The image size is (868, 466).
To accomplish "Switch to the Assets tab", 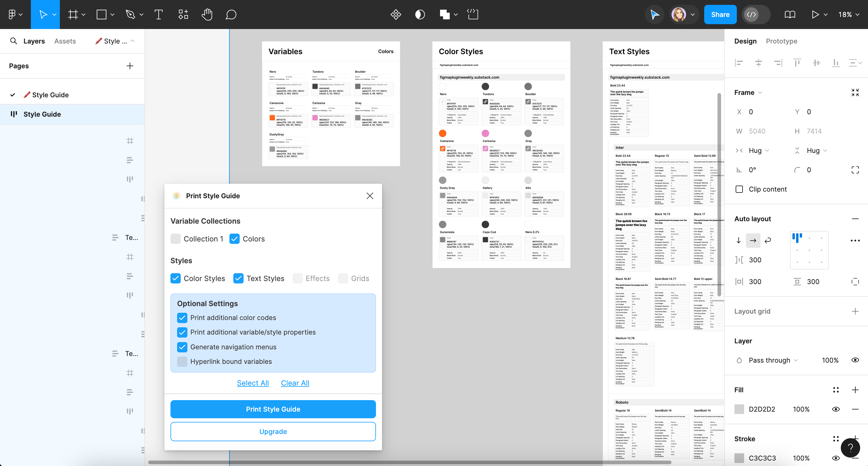I will coord(65,41).
